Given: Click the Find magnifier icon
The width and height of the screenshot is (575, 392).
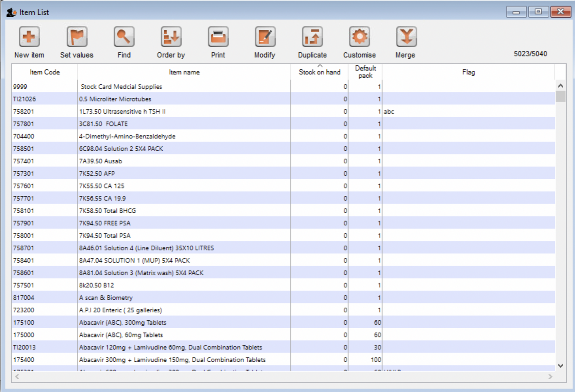Looking at the screenshot, I should click(124, 37).
